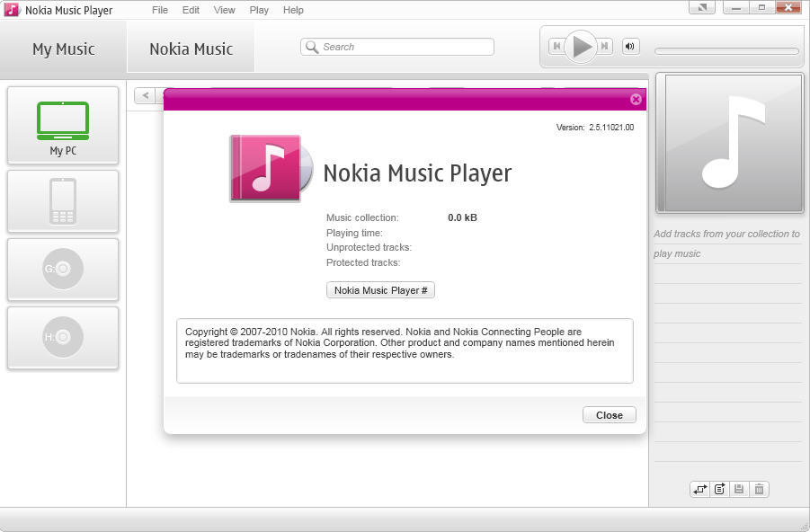Screen dimensions: 810x532
Task: Click the track progress bar
Action: 726,51
